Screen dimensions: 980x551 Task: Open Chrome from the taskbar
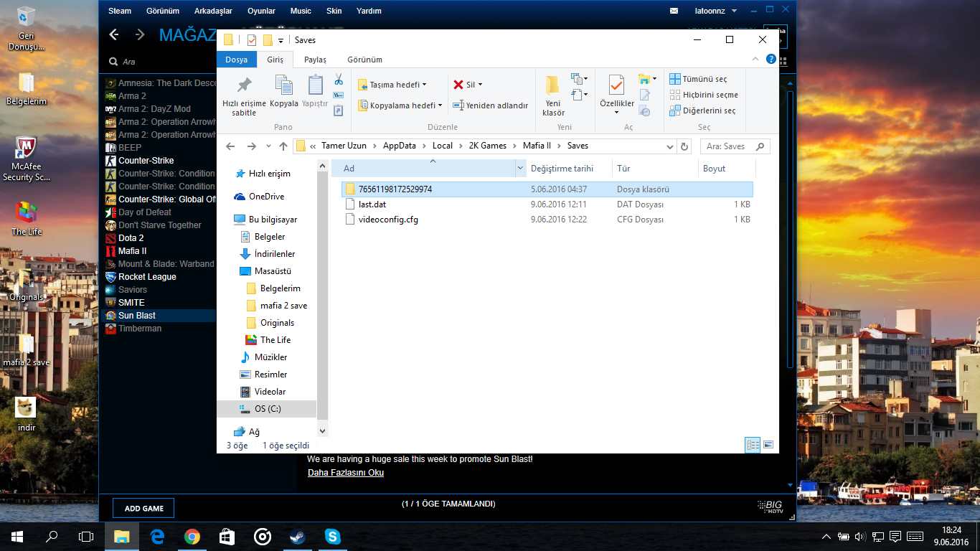pos(192,536)
